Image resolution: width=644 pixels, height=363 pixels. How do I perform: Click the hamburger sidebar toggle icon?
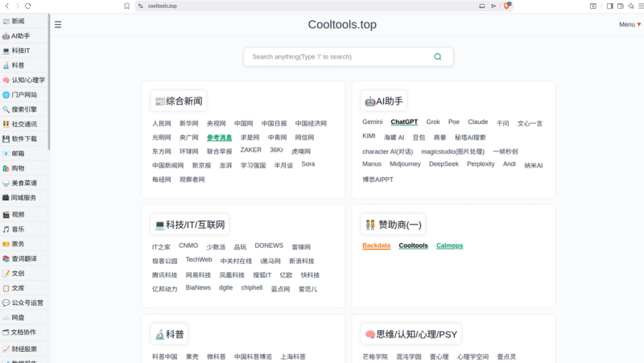point(58,25)
